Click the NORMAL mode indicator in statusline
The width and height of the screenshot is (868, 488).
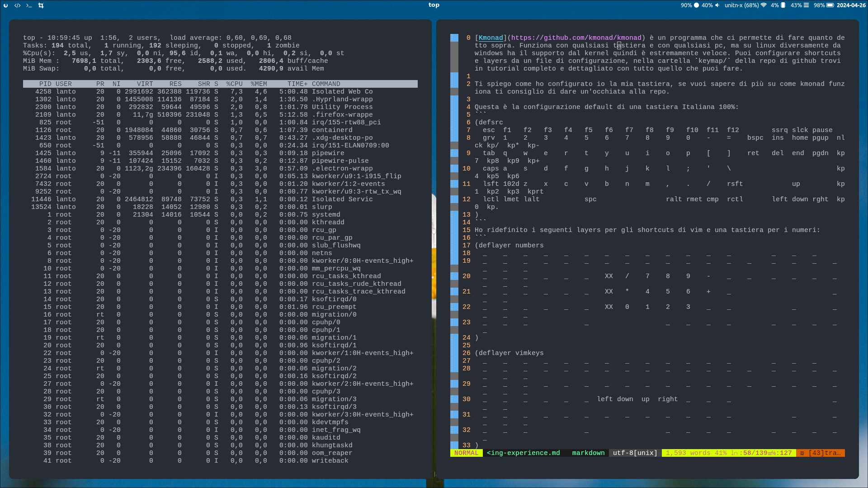click(466, 453)
